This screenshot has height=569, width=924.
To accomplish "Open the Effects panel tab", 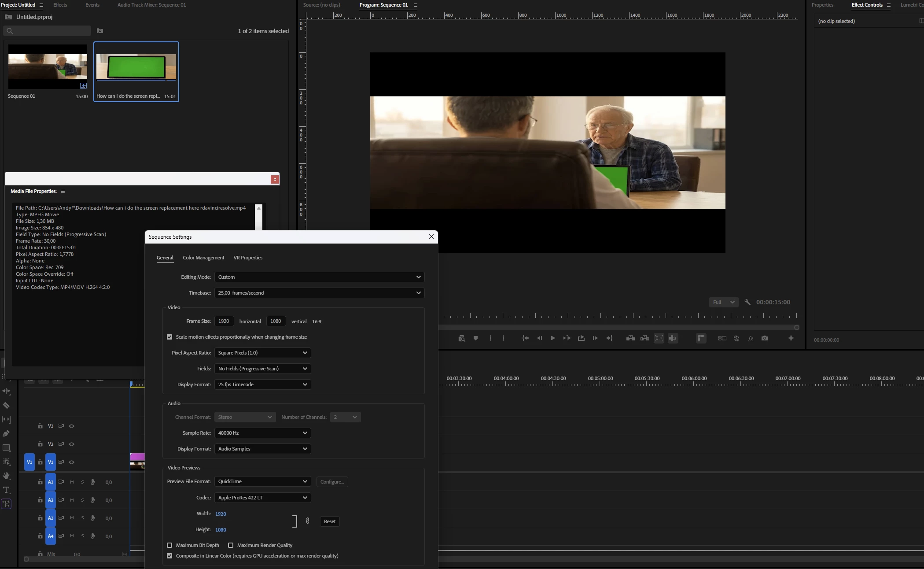I will pyautogui.click(x=60, y=5).
